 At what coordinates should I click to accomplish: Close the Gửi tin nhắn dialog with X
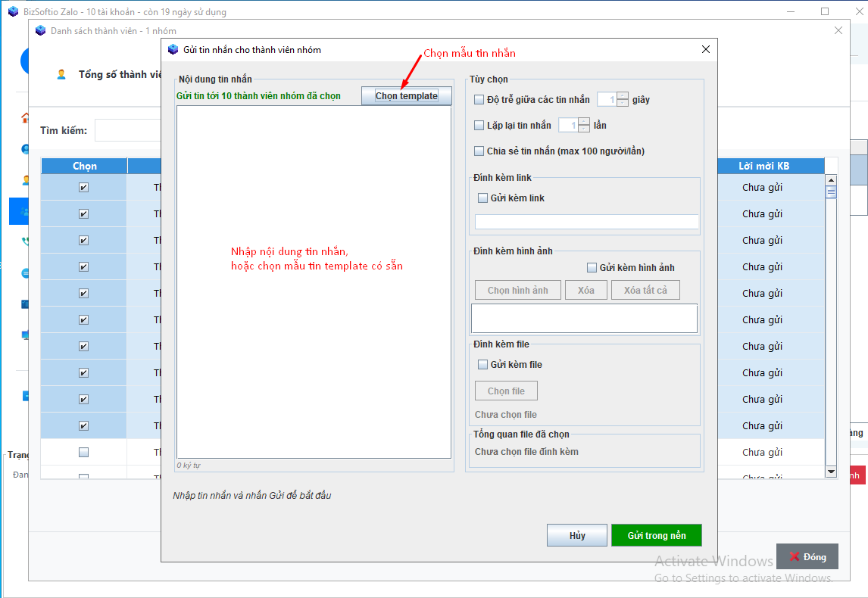(705, 49)
